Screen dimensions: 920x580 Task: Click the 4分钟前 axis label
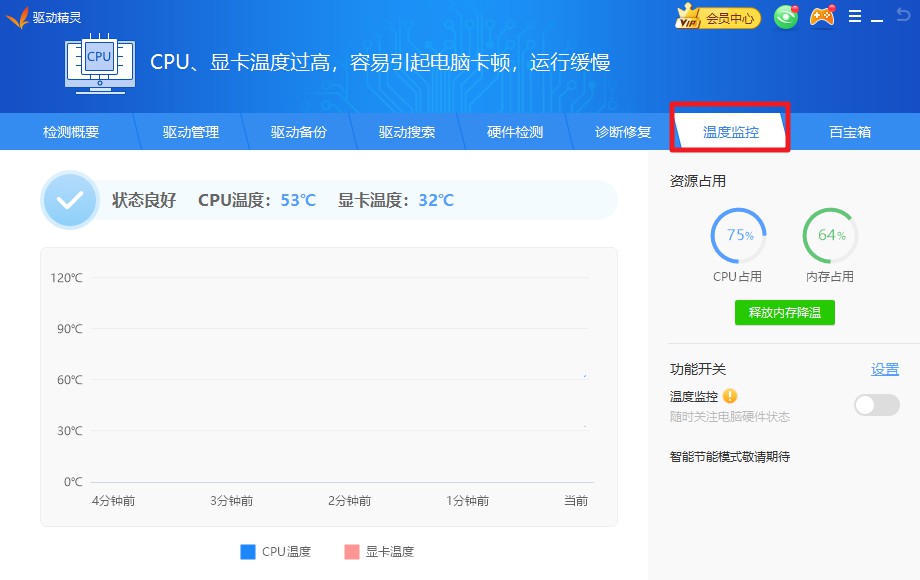(x=113, y=500)
